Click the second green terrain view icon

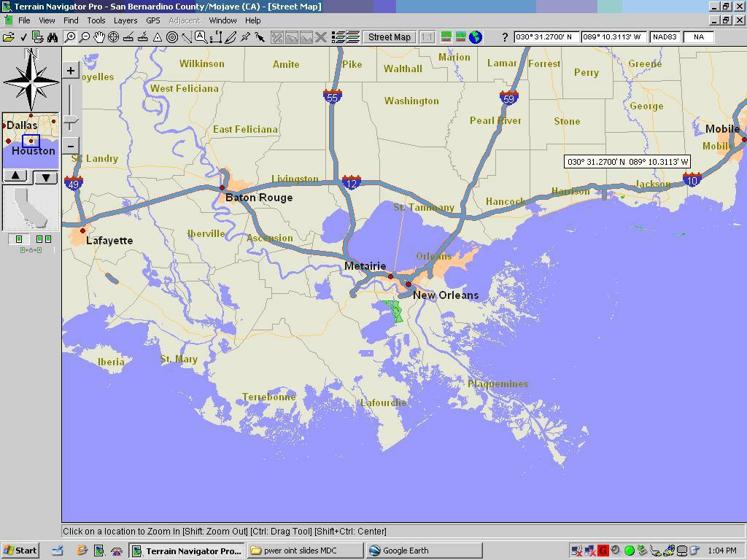click(461, 37)
